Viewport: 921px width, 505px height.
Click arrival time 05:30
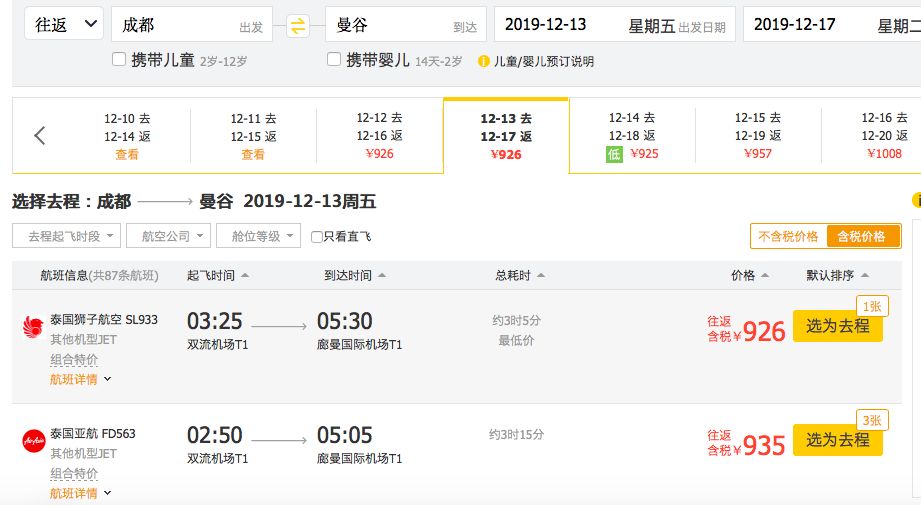coord(345,321)
